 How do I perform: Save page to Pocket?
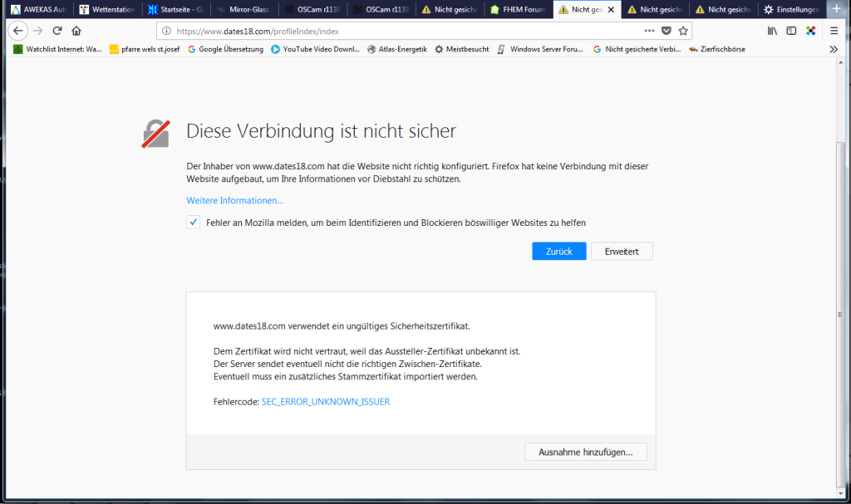click(667, 31)
